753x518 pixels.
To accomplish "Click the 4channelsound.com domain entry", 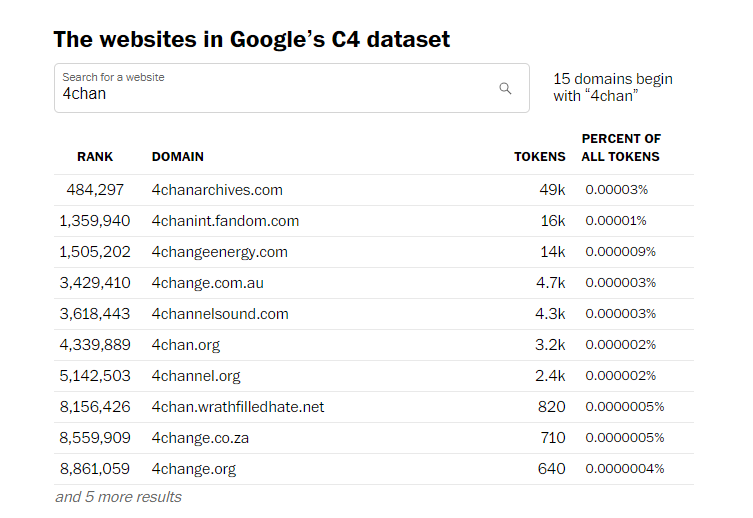I will (x=220, y=314).
